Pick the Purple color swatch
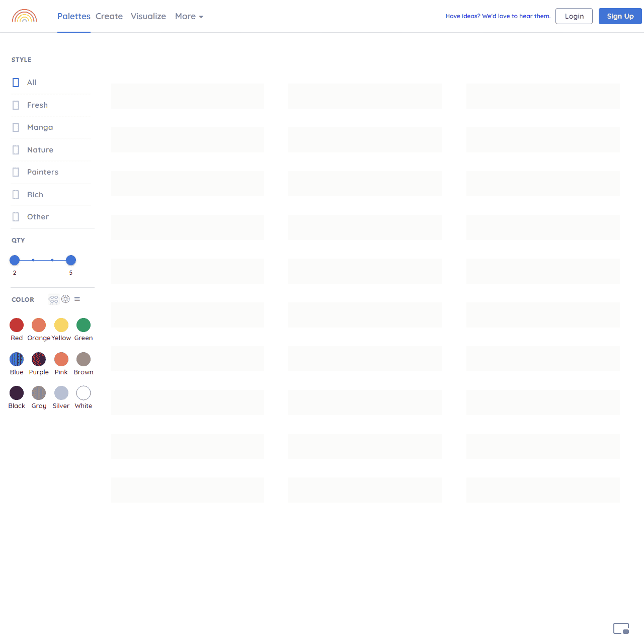The image size is (644, 644). pyautogui.click(x=39, y=359)
